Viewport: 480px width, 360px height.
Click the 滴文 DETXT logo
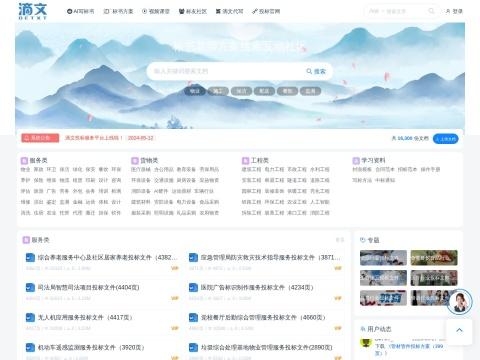pyautogui.click(x=32, y=11)
